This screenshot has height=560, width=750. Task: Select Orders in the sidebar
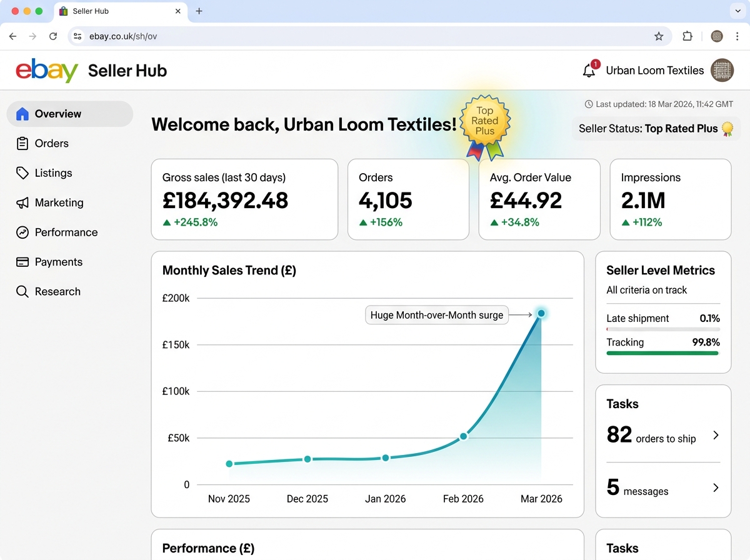(x=70, y=144)
